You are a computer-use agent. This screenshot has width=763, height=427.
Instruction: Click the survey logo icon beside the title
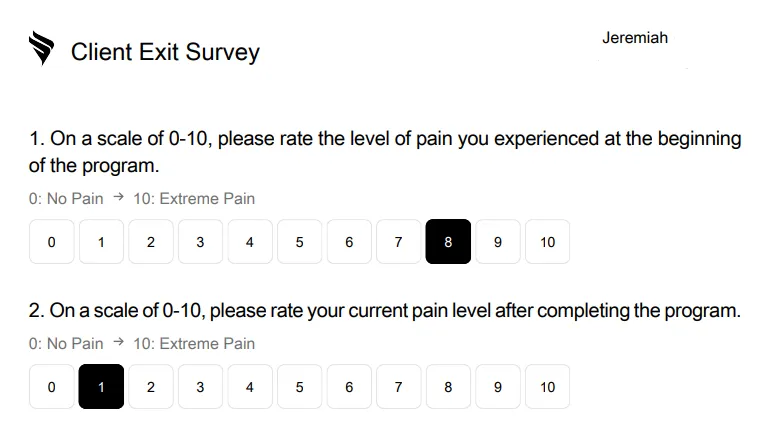[41, 48]
